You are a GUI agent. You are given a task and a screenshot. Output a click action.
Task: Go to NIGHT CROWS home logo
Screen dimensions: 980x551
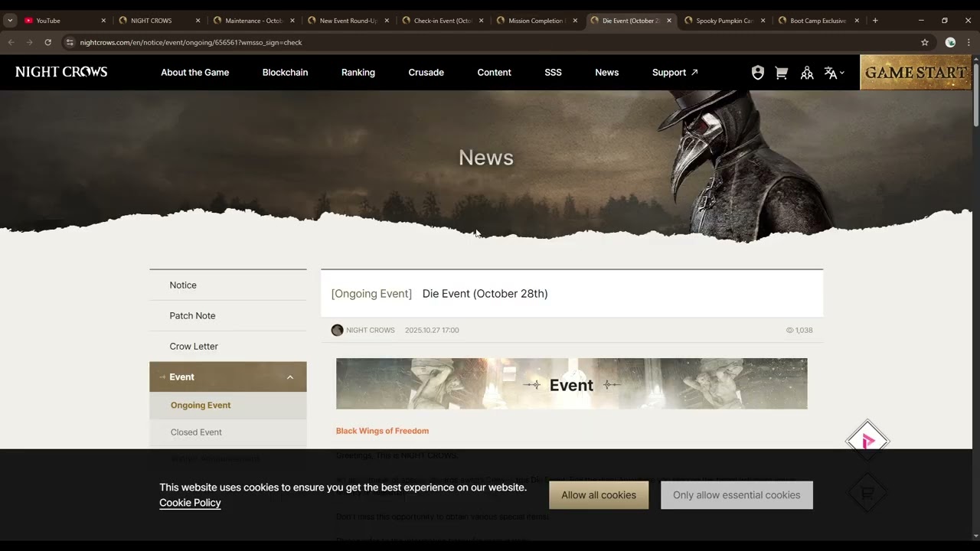pos(61,72)
